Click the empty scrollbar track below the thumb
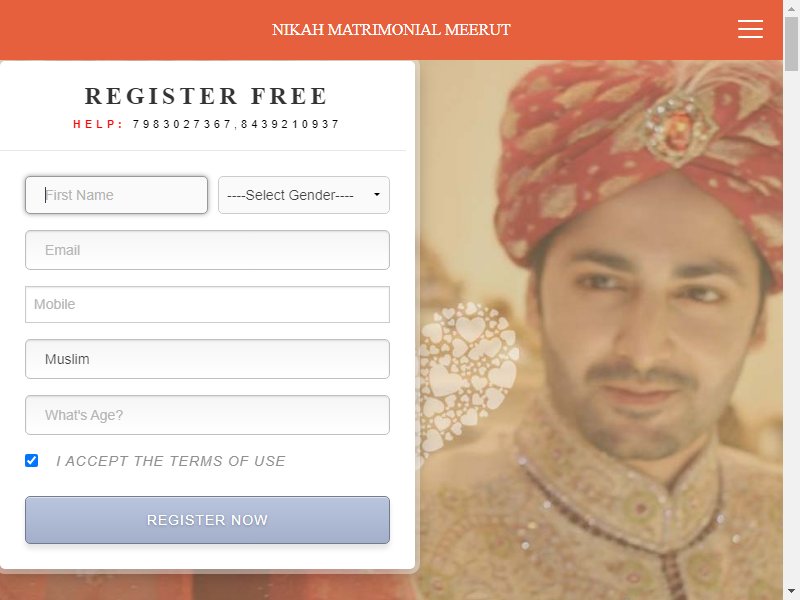 [x=791, y=327]
